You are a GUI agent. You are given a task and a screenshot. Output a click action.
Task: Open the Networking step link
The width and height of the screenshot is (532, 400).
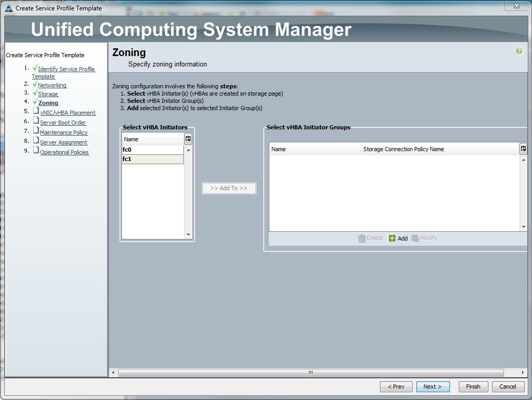52,85
